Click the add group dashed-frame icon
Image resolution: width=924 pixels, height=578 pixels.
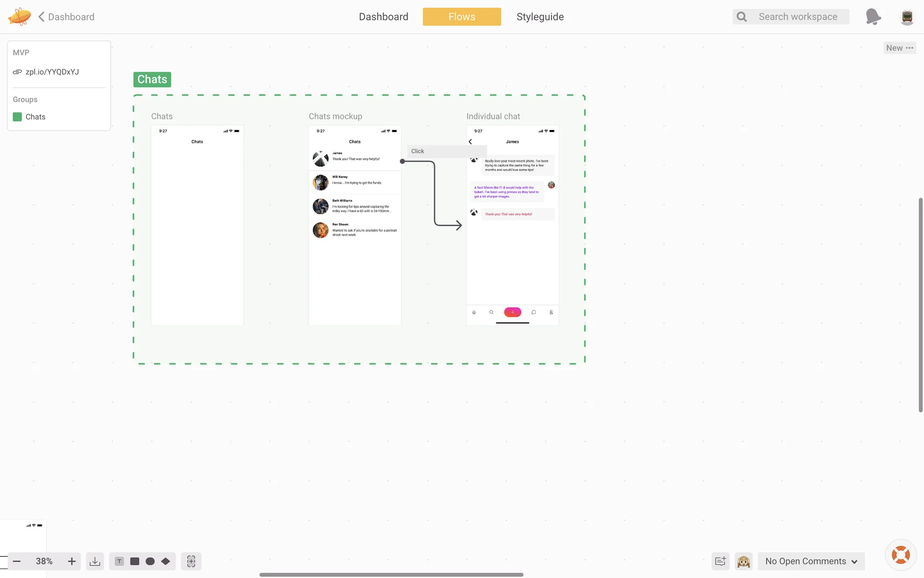(191, 561)
